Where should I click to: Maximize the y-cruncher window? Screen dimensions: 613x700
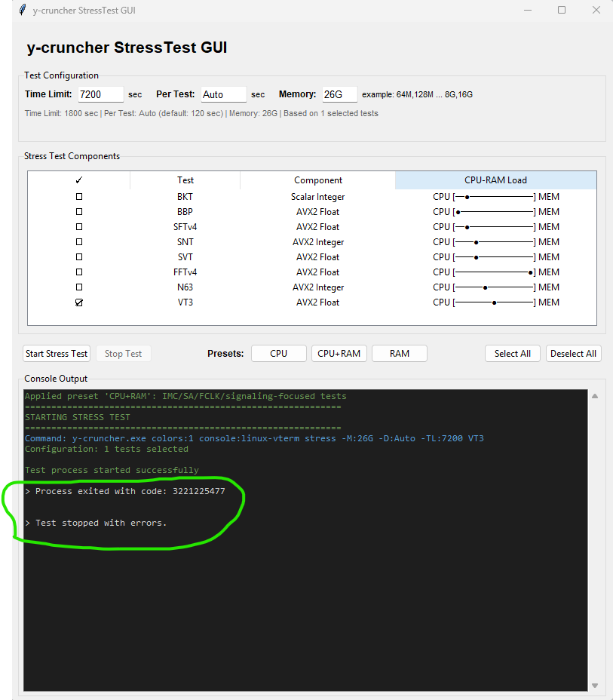tap(562, 10)
